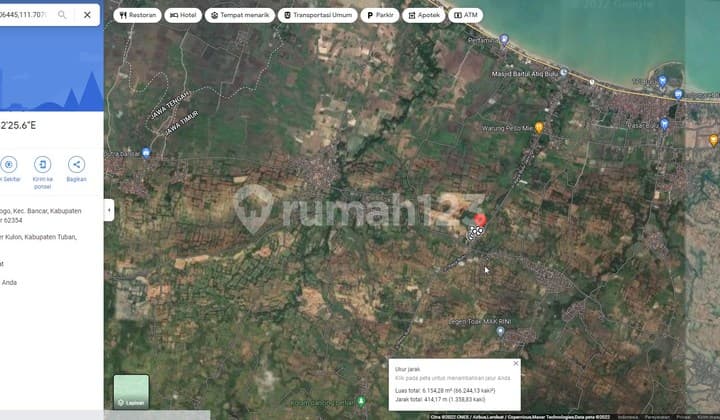This screenshot has height=420, width=720.
Task: Click the Kabupaten Tuban address line
Action: pos(39,237)
